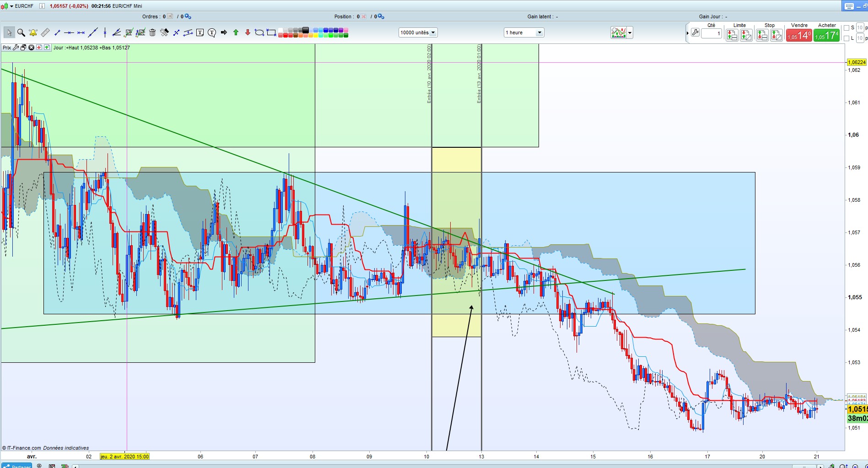Open the 1 heure timeframe dropdown
Viewport: 868px width, 468px height.
click(523, 32)
